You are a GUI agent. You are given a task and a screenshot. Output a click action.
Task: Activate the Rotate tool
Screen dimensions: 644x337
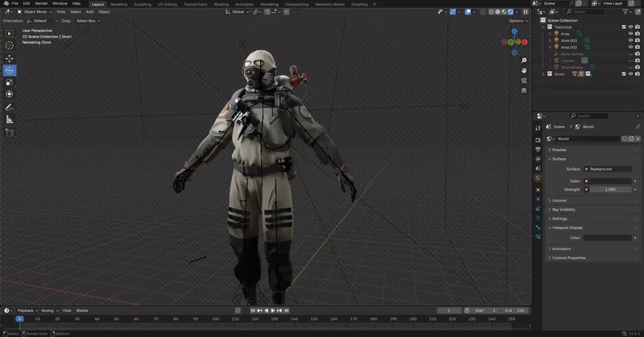point(10,70)
